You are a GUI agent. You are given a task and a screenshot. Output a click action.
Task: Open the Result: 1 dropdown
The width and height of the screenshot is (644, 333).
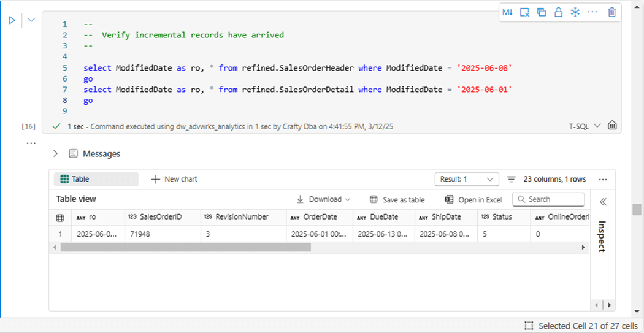pos(466,179)
